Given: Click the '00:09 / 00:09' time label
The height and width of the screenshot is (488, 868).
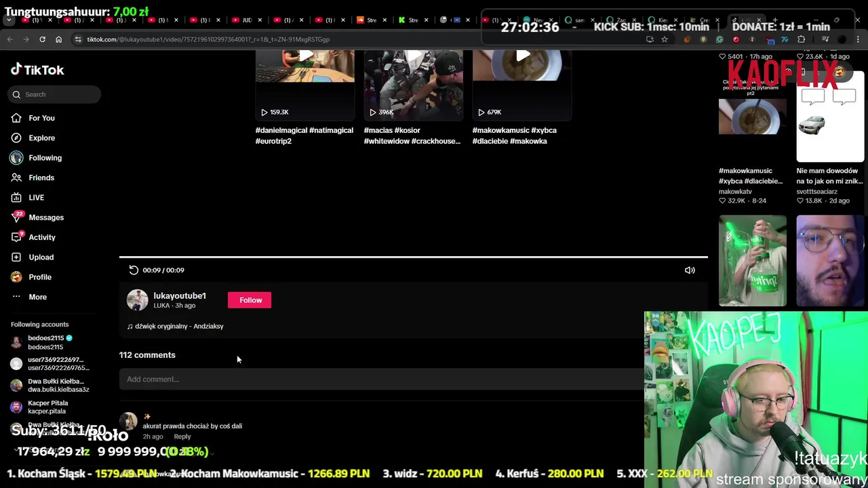Looking at the screenshot, I should tap(163, 270).
